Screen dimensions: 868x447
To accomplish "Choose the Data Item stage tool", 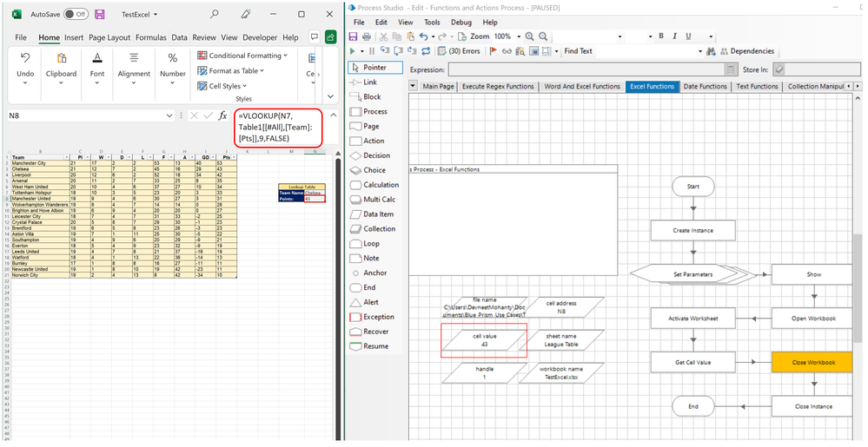I will [378, 214].
